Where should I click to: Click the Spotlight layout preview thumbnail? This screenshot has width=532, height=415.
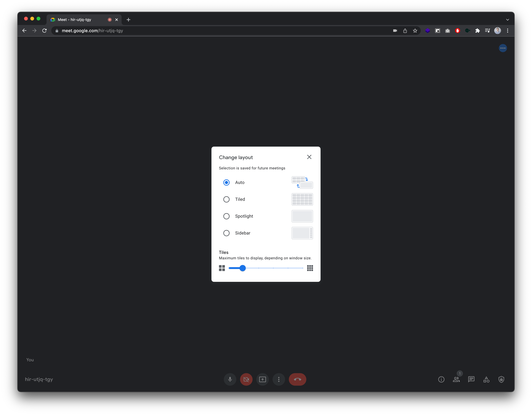[302, 216]
